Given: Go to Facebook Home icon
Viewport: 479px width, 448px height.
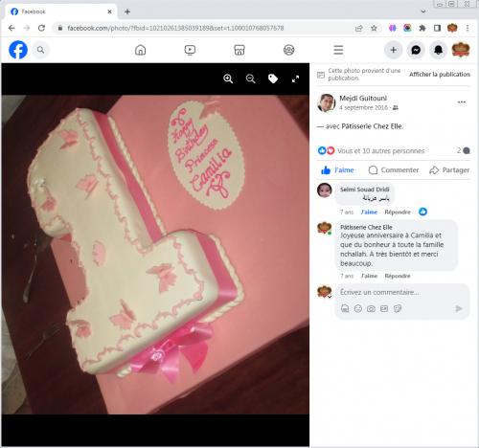Looking at the screenshot, I should [x=140, y=50].
